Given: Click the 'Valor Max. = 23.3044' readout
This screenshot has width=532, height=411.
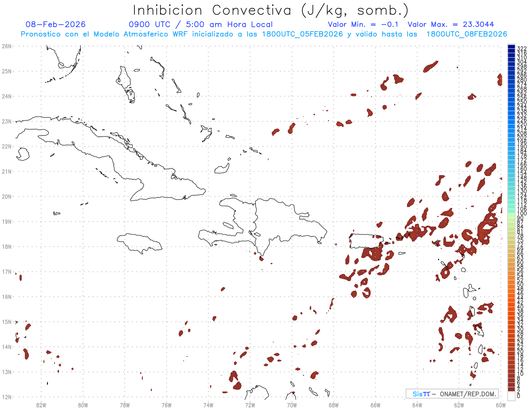Looking at the screenshot, I should coord(451,24).
